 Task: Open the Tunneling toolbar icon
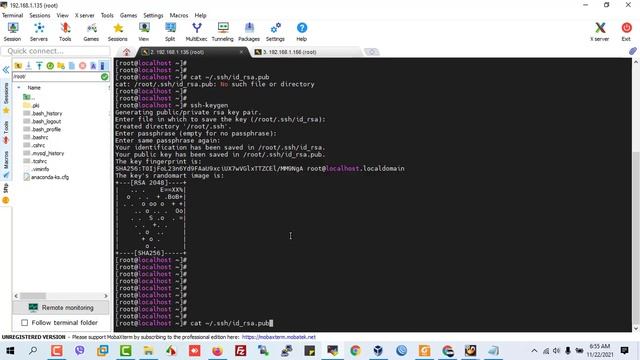(x=222, y=32)
